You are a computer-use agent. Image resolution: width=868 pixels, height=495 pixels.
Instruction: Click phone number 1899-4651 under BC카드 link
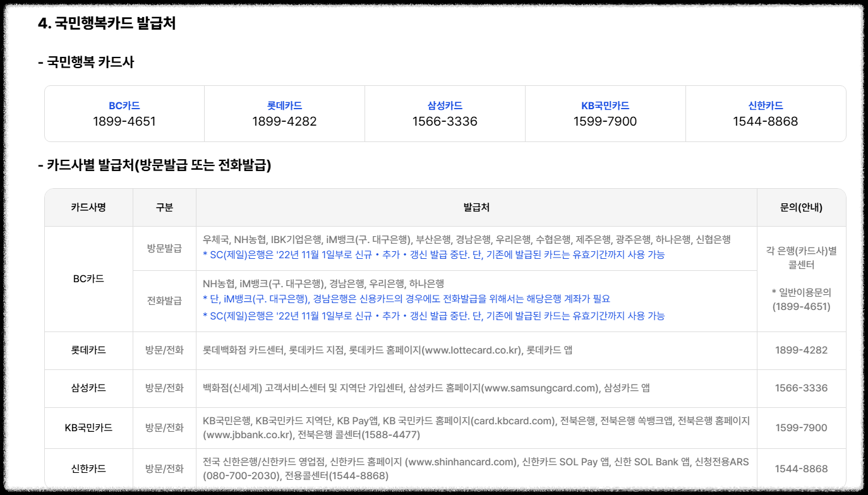[124, 121]
